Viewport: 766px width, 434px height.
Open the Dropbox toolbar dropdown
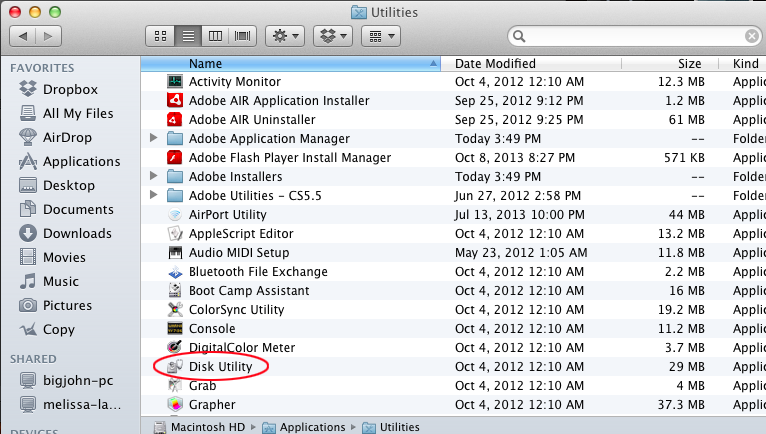(x=333, y=36)
